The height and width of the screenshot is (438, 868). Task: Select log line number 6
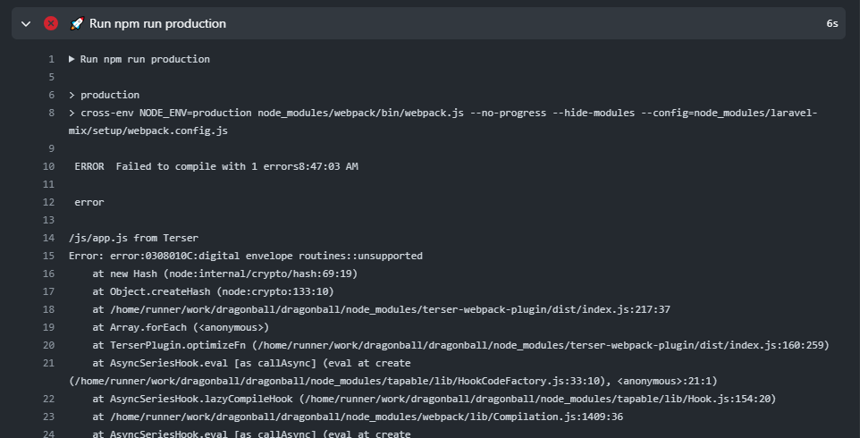(51, 95)
